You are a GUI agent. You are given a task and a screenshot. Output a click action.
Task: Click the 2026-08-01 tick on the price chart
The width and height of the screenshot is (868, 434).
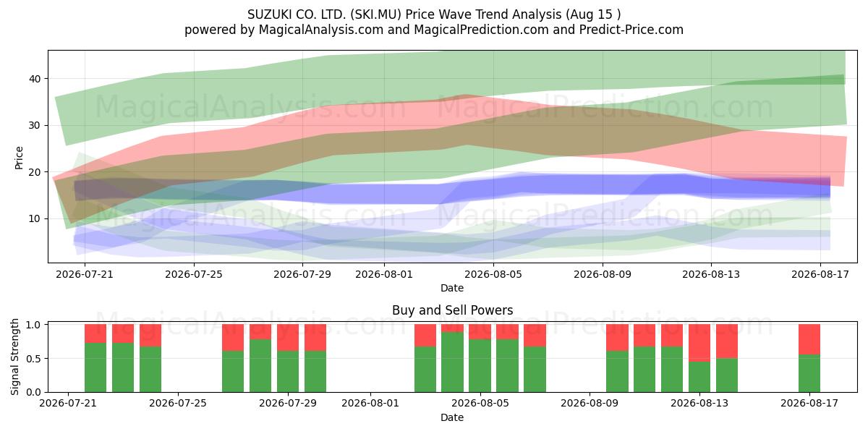(x=386, y=274)
